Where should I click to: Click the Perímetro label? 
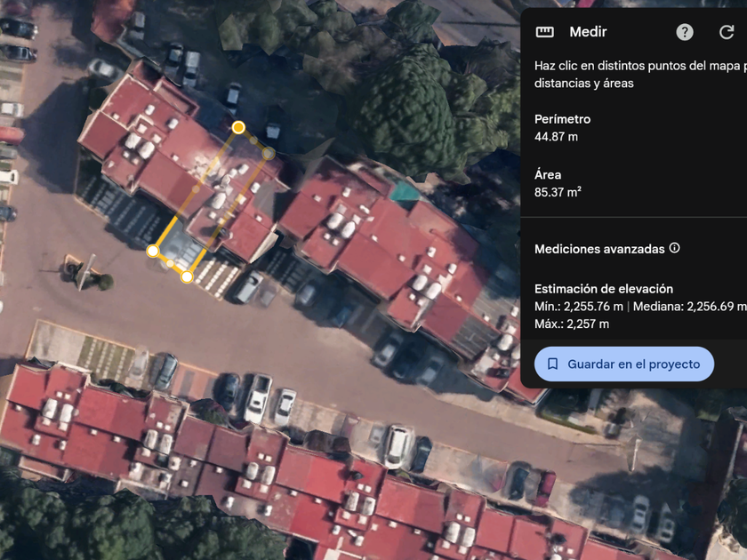tap(563, 119)
